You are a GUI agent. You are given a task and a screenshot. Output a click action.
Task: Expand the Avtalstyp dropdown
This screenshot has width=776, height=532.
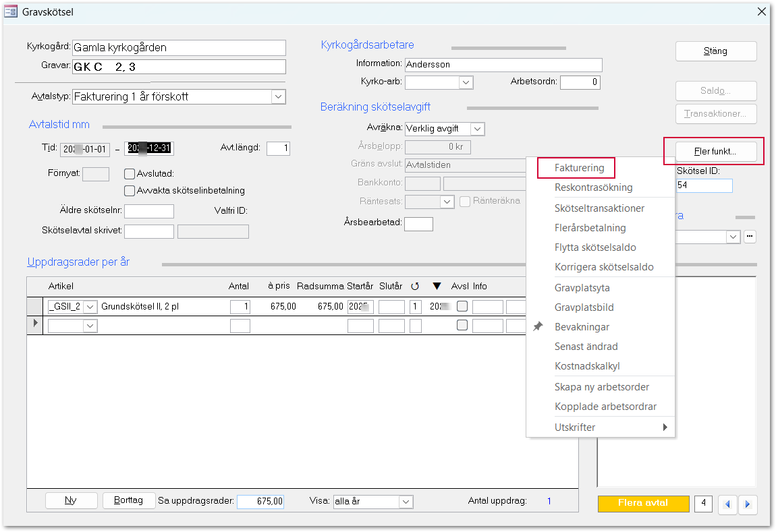pos(278,97)
